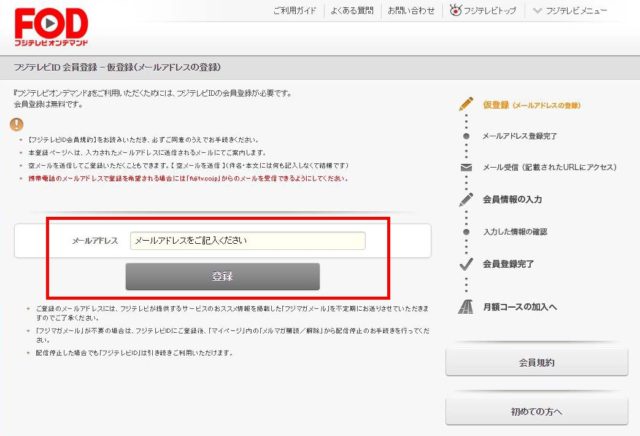Click the 会員登録完了 step text

(x=508, y=264)
